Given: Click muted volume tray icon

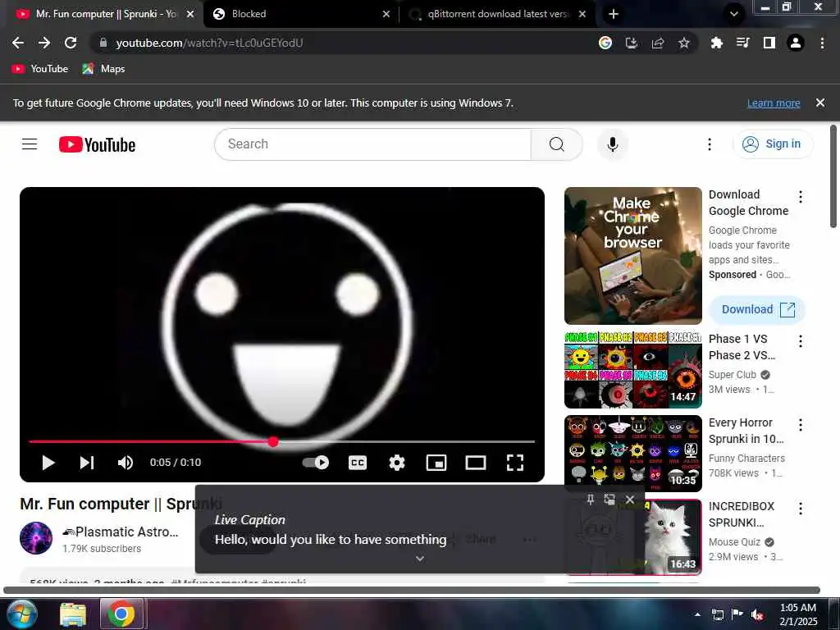Looking at the screenshot, I should (757, 614).
